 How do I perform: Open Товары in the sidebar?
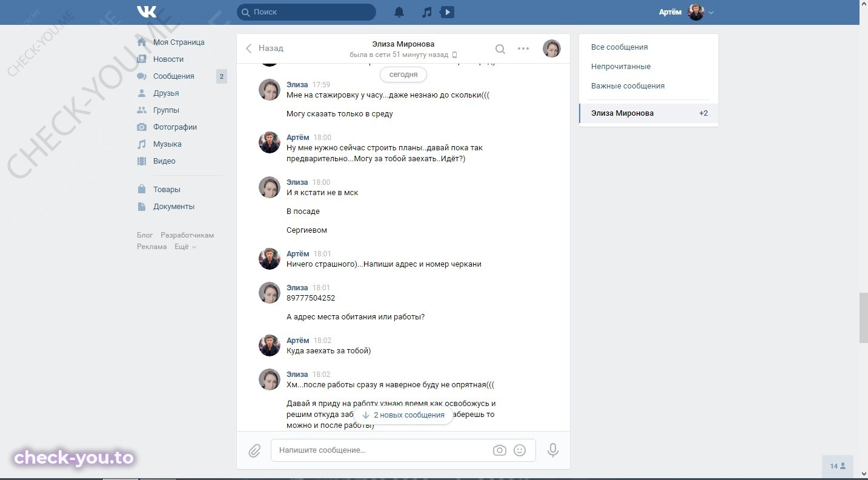(x=167, y=190)
